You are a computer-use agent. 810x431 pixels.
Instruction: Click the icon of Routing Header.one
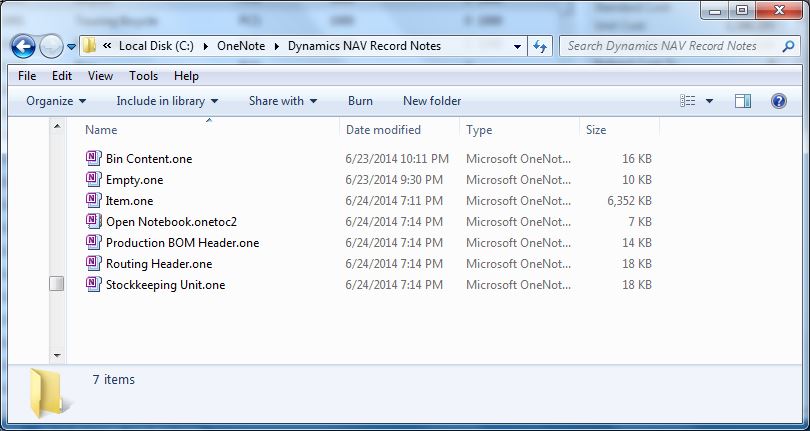tap(94, 264)
